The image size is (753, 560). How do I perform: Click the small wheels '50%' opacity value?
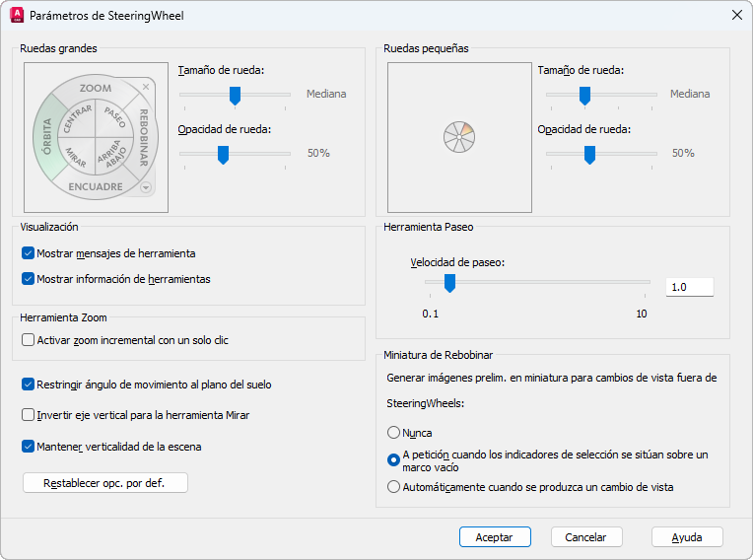coord(683,153)
